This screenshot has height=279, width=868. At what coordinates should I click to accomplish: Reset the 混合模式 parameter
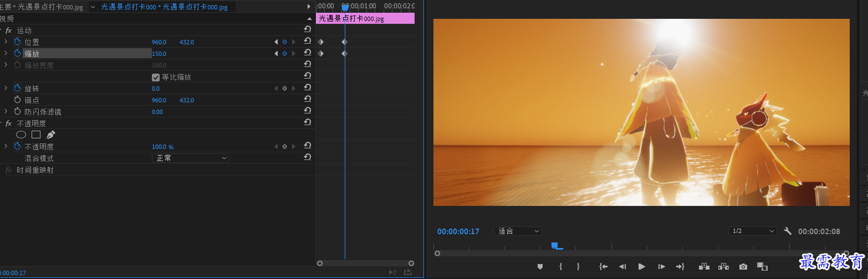pos(307,157)
